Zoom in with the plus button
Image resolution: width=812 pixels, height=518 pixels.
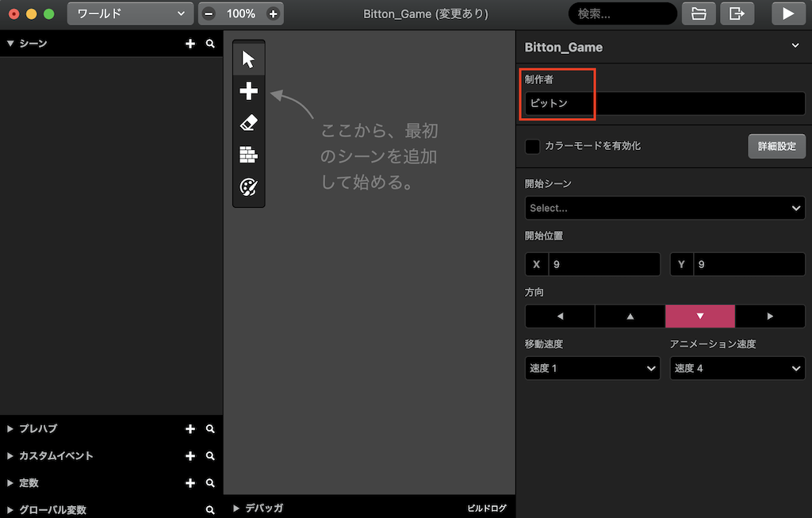click(x=273, y=14)
